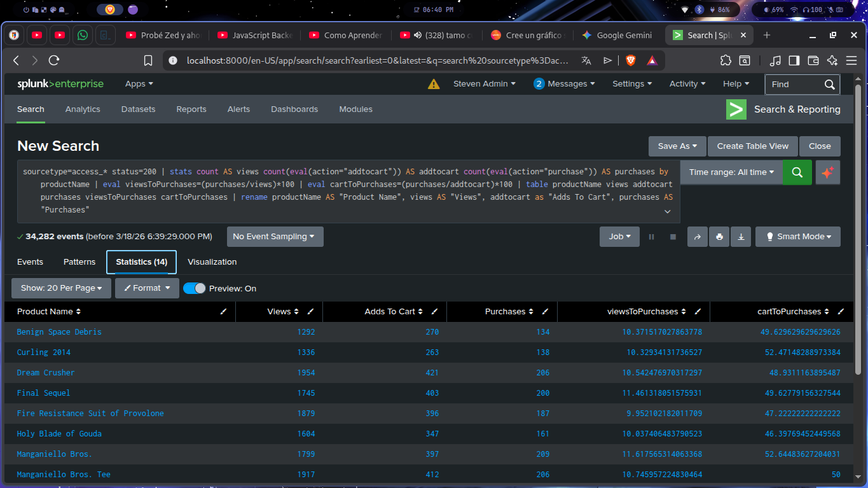
Task: Expand the No Event Sampling dropdown
Action: coord(275,237)
